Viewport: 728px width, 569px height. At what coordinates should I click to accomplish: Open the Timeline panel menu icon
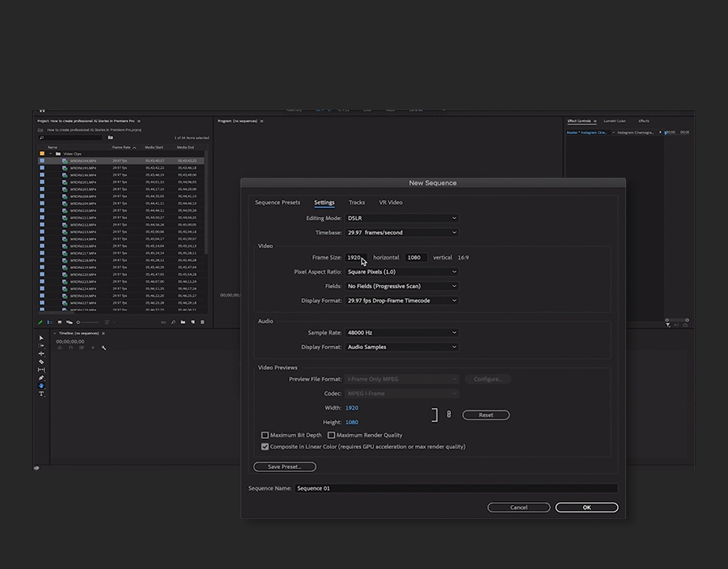tap(103, 334)
